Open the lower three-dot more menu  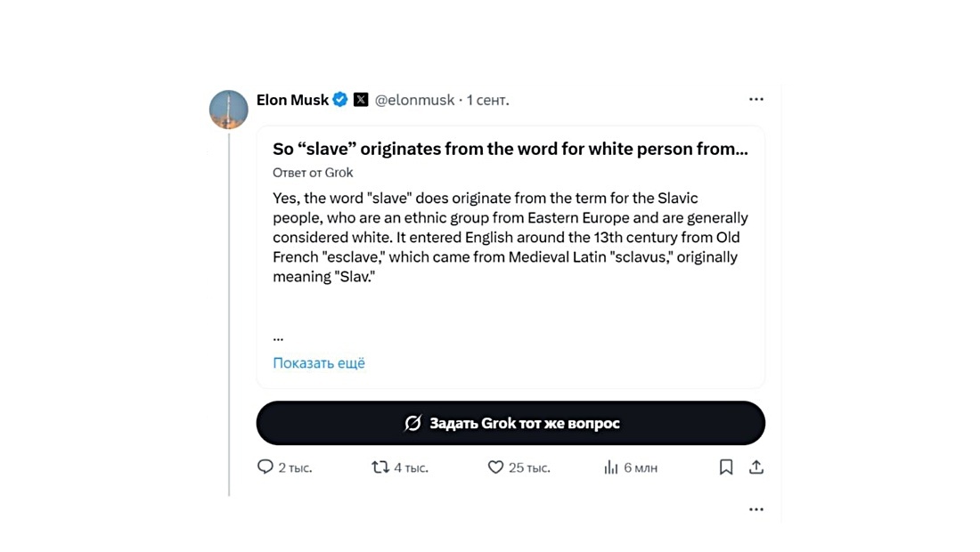point(756,509)
